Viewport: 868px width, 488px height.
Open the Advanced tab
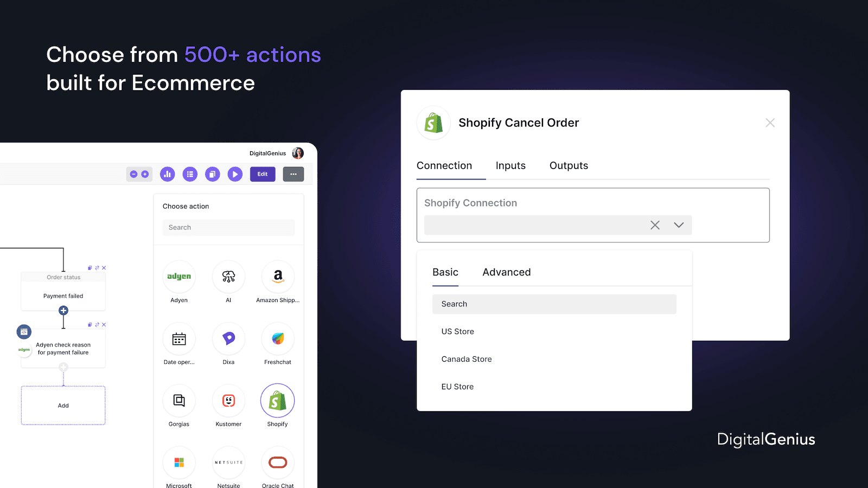point(506,272)
